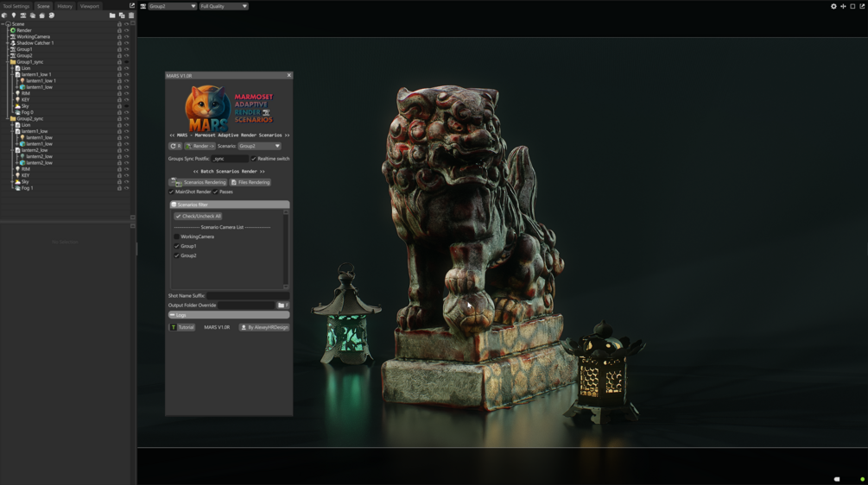Browse for output folder in MARS
This screenshot has width=868, height=485.
tap(283, 305)
